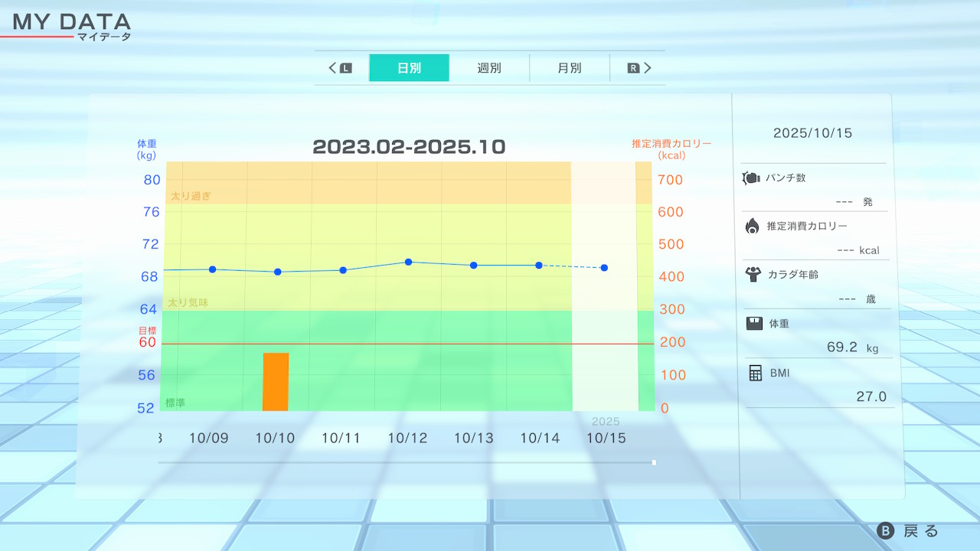Screen dimensions: 980x551
Task: Click the body age flexing icon
Action: coord(753,274)
